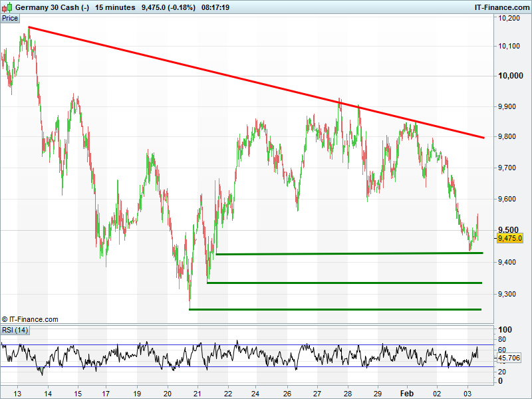Click the Feb date label on time axis

[x=407, y=393]
